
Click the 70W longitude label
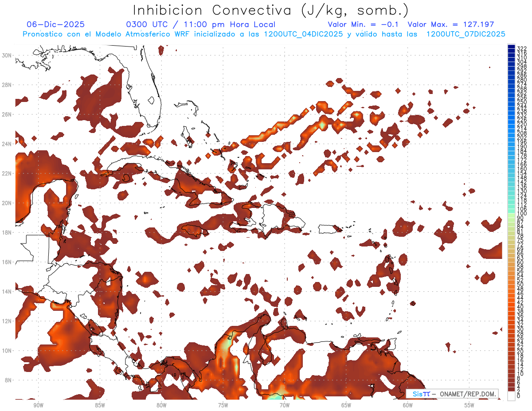pos(285,405)
